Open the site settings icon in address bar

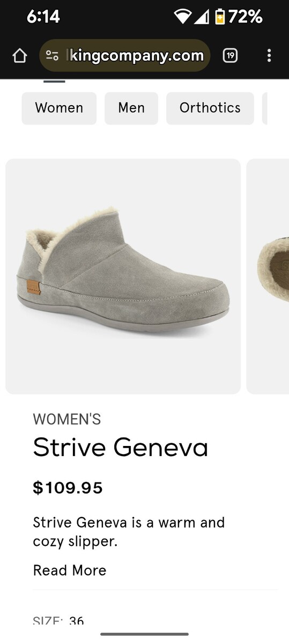[52, 55]
